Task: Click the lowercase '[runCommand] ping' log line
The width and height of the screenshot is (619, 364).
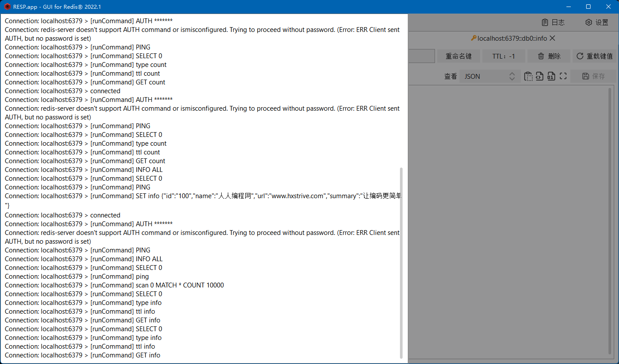Action: (77, 276)
